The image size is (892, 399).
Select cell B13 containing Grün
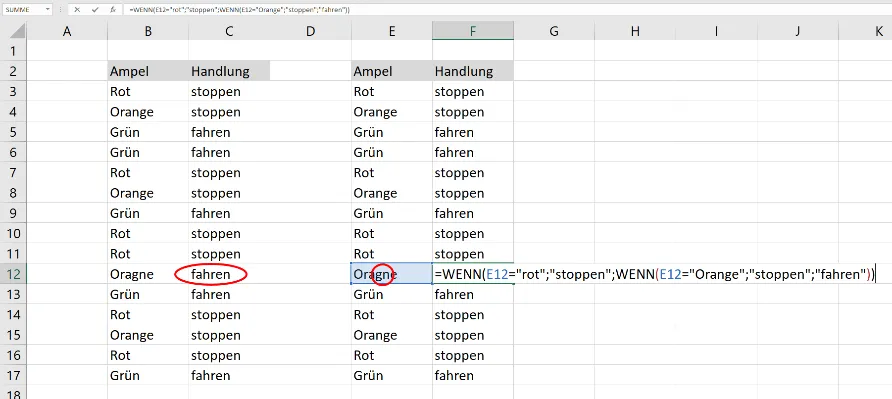[x=148, y=295]
